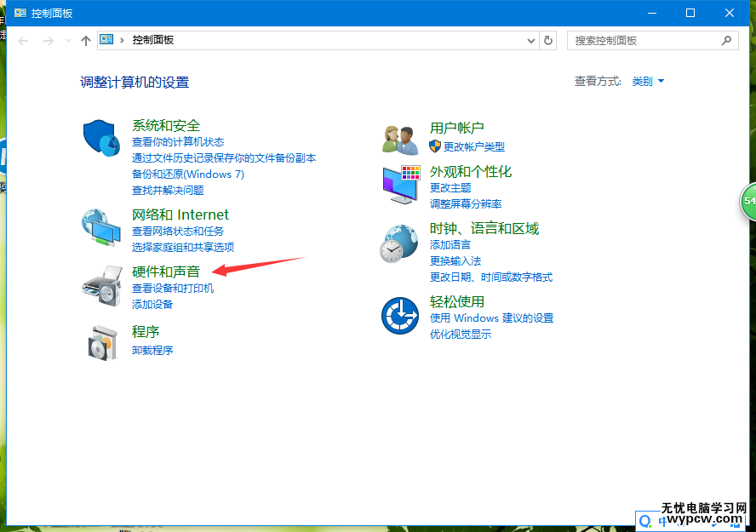This screenshot has height=532, width=756.
Task: Open the System and Security shield icon
Action: [x=101, y=138]
